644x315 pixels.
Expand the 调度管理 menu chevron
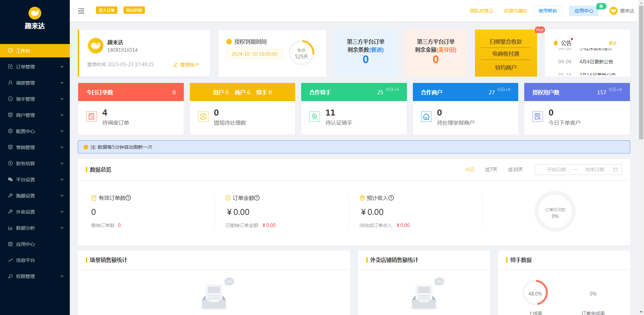[62, 83]
